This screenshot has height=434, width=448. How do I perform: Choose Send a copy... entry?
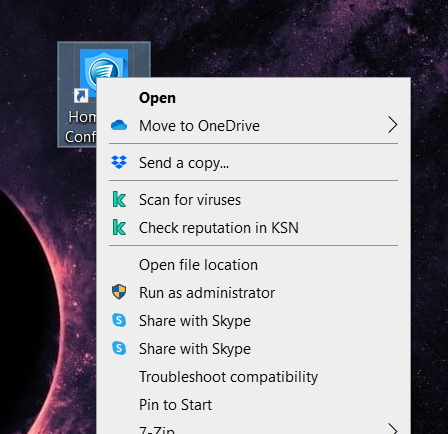(254, 163)
